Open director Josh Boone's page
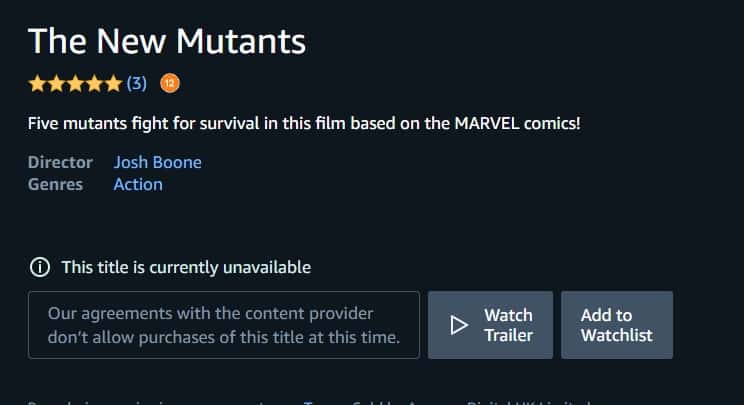The image size is (744, 405). (158, 162)
